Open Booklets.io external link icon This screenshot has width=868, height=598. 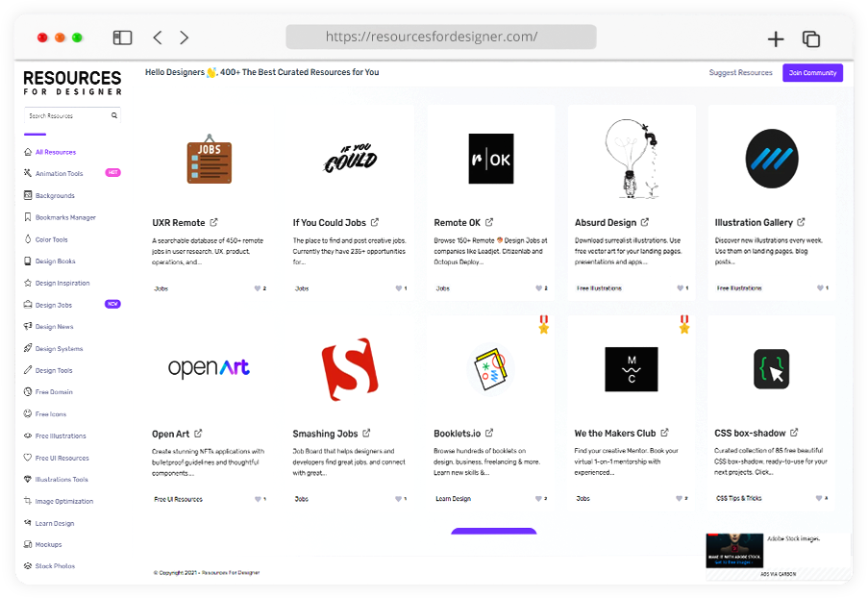click(x=489, y=433)
